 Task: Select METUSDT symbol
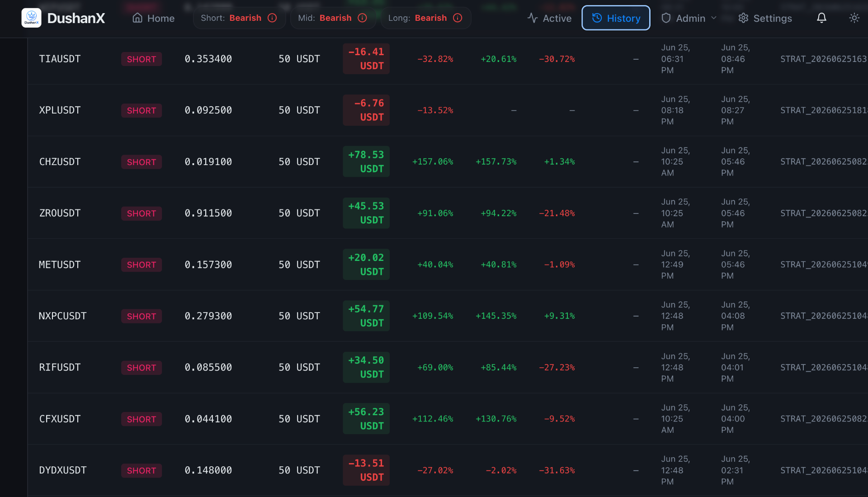click(x=60, y=265)
